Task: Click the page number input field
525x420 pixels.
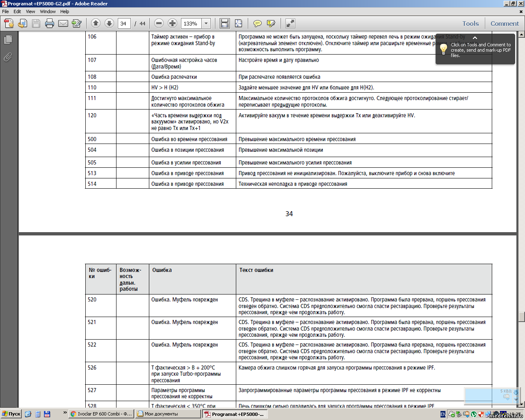Action: point(124,23)
